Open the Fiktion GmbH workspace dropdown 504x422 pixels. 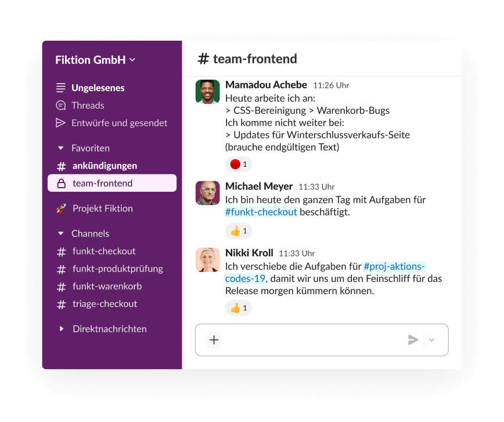point(95,60)
